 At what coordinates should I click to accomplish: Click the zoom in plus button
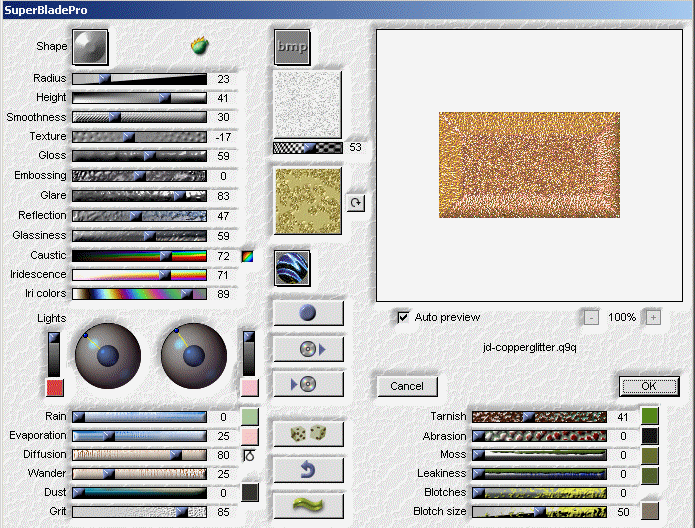[x=653, y=317]
